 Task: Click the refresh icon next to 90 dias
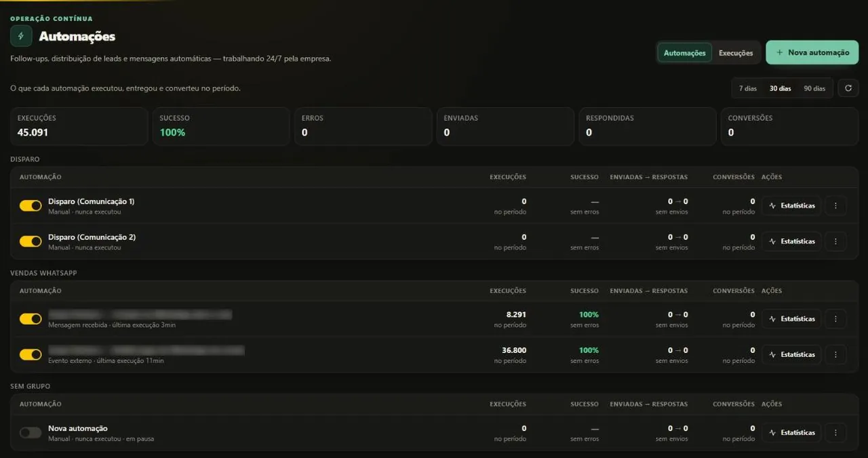click(848, 88)
